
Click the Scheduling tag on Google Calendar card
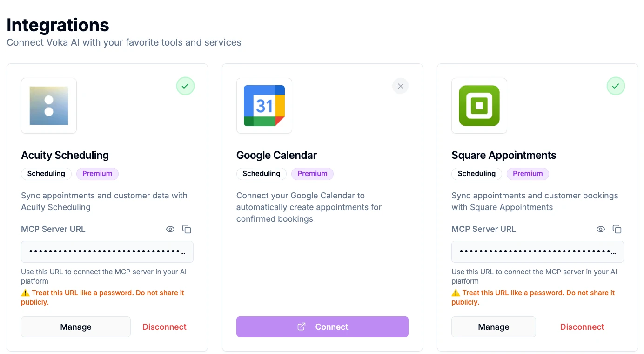point(262,174)
